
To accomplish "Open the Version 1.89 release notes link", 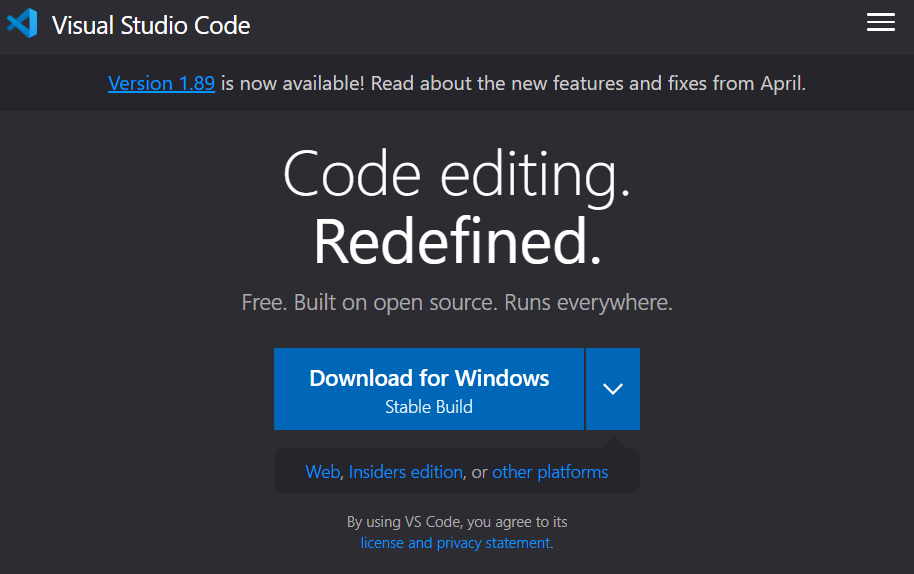I will pyautogui.click(x=161, y=83).
